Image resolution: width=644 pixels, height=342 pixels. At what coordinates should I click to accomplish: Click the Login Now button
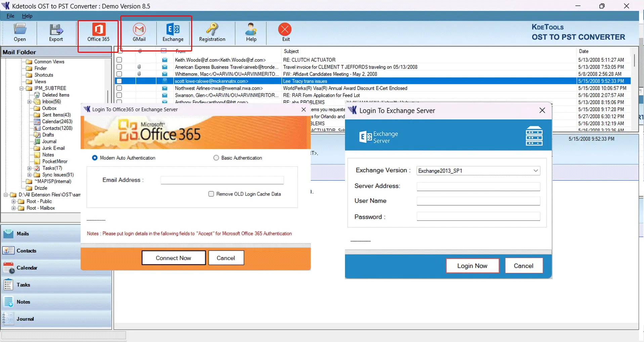(472, 266)
